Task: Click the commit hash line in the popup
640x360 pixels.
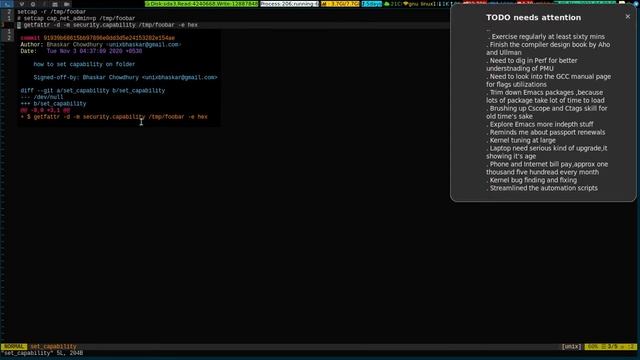Action: tap(98, 38)
